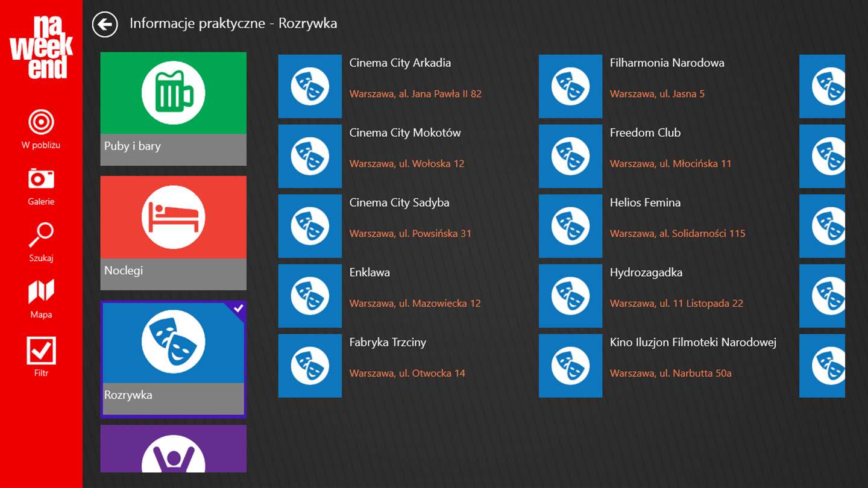Click the masks icon beside Kino Iluzjon
The image size is (868, 488).
(x=570, y=366)
